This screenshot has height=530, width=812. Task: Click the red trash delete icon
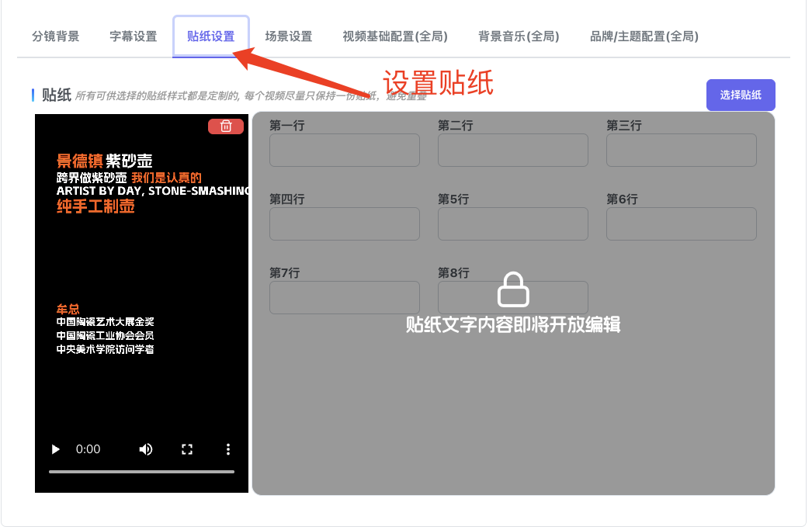tap(226, 126)
